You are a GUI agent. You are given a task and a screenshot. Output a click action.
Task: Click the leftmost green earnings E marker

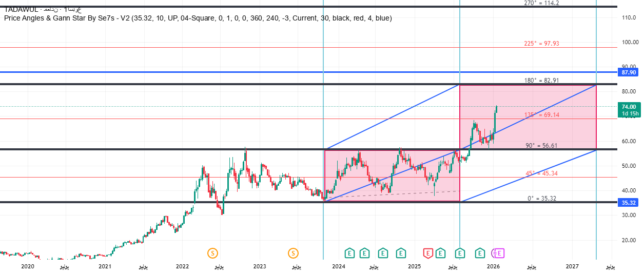point(349,253)
